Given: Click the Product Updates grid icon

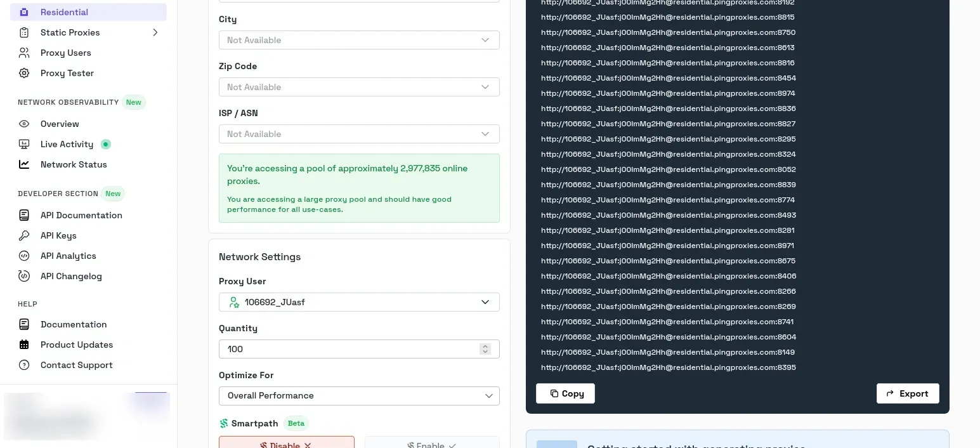Looking at the screenshot, I should click(x=24, y=345).
